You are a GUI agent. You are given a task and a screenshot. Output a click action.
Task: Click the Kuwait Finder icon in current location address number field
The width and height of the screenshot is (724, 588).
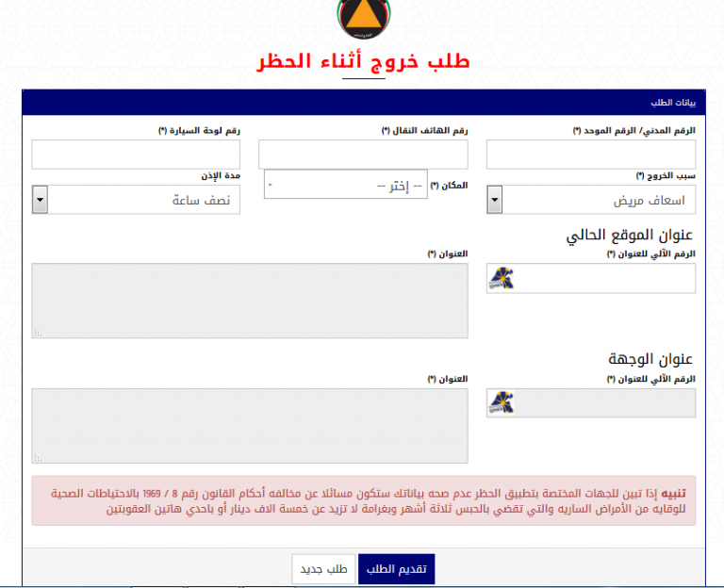coord(501,278)
